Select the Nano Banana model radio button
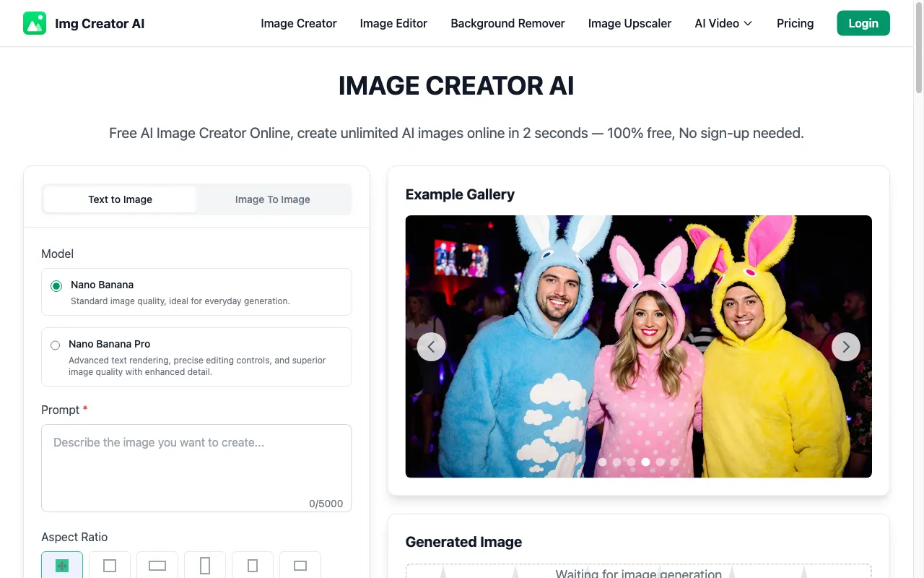Viewport: 924px width, 578px height. 56,286
